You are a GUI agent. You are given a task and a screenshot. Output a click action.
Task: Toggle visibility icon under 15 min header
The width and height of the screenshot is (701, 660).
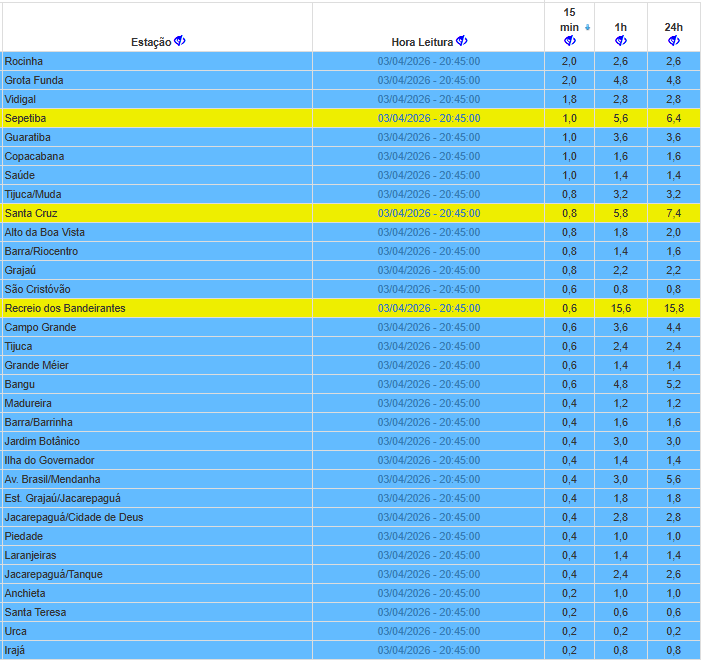click(570, 41)
